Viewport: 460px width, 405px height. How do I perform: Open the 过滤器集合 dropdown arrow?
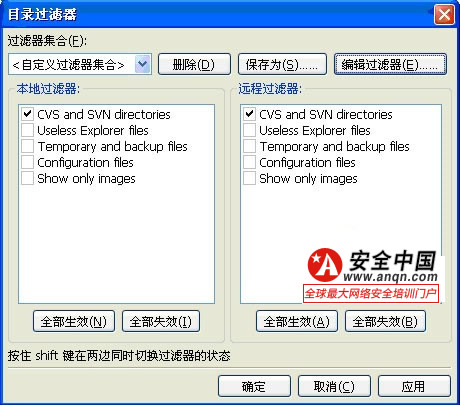[x=143, y=64]
